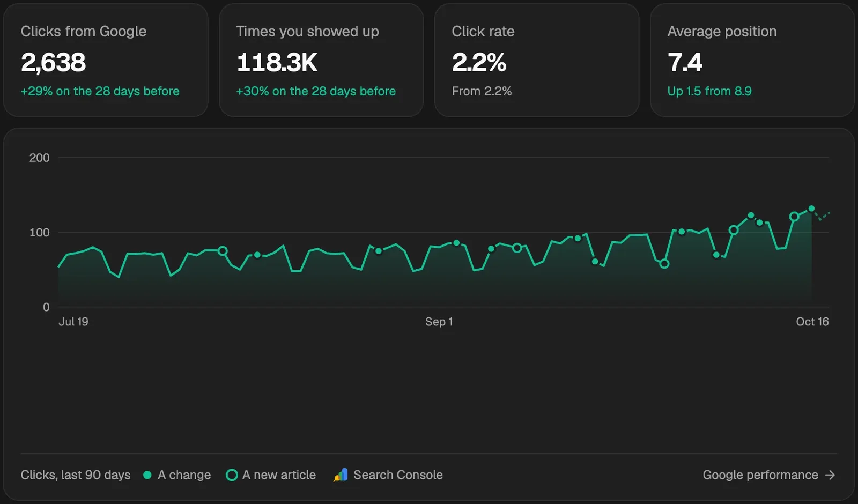Click the Up 1.5 from 8.9 text
Screen dimensions: 858x504
click(x=709, y=91)
